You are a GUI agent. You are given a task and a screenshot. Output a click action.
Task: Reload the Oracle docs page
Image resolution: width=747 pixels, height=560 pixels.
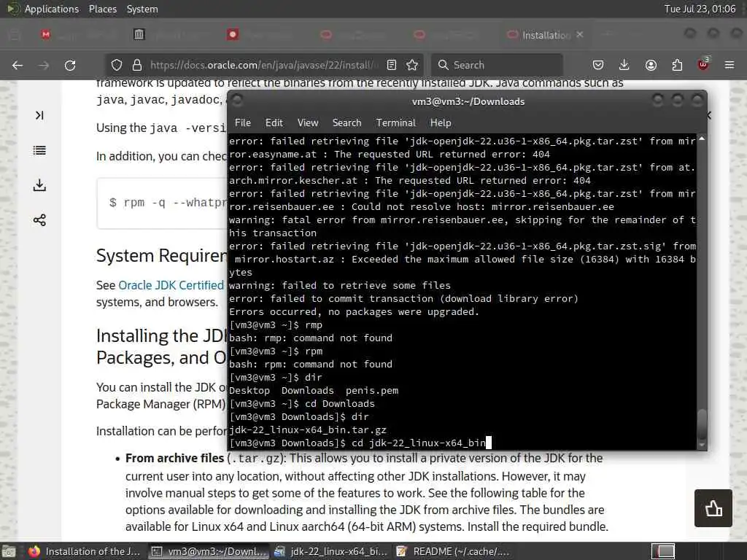pos(70,65)
